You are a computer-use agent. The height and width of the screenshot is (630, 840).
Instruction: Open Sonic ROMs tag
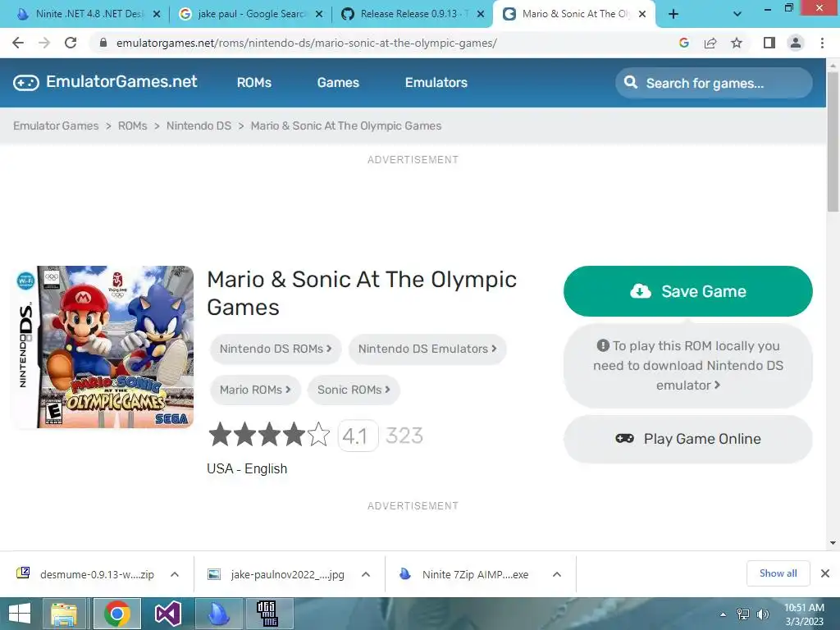tap(354, 390)
